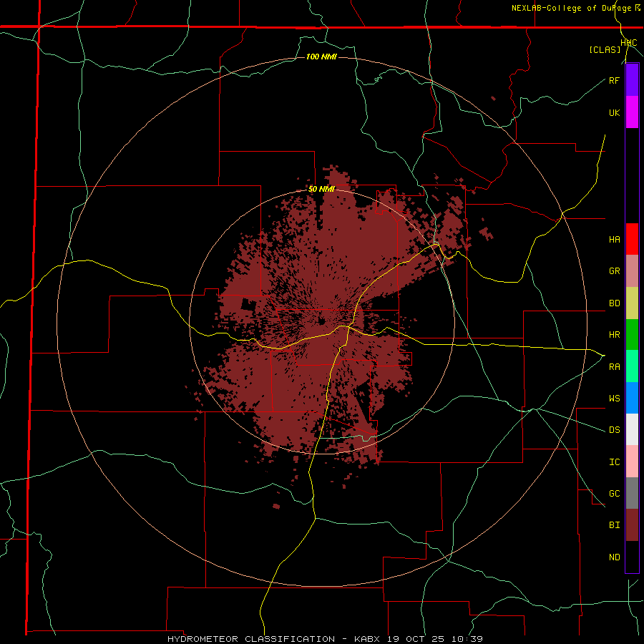Click the IC legend label
644x644 pixels.
[x=614, y=462]
